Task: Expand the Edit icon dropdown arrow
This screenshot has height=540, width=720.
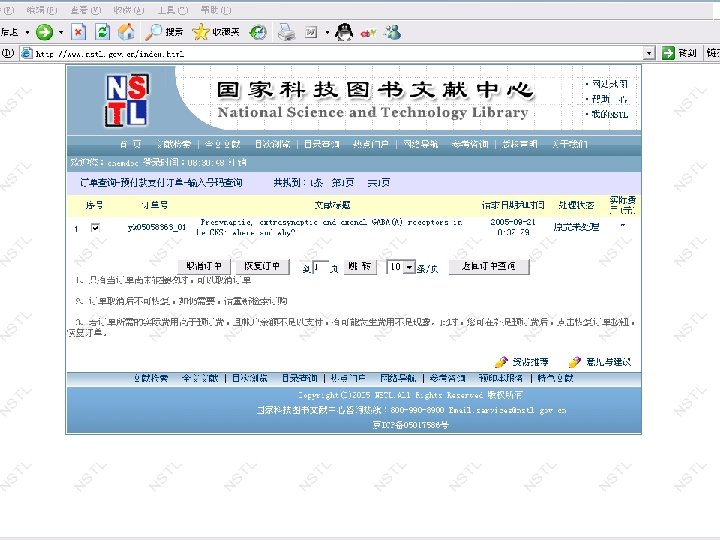Action: [327, 32]
